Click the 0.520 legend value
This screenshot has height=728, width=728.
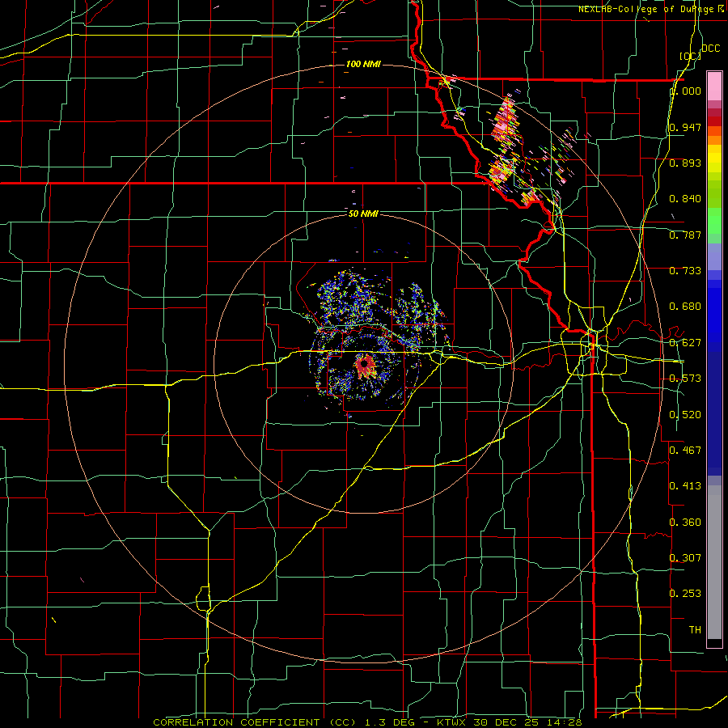tap(685, 415)
